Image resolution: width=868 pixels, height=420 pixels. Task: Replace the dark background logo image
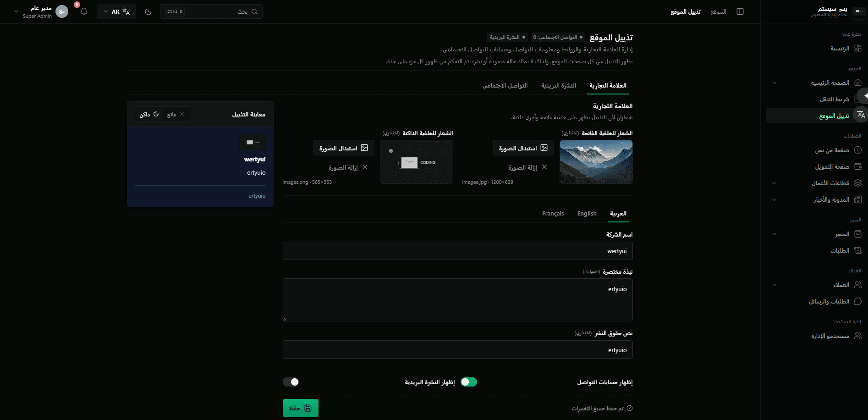tap(344, 148)
